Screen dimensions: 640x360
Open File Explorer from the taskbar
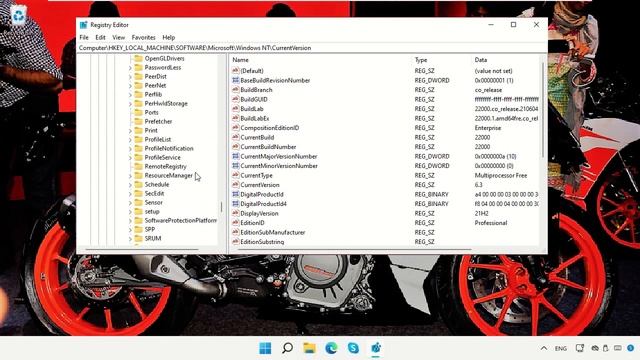309,348
